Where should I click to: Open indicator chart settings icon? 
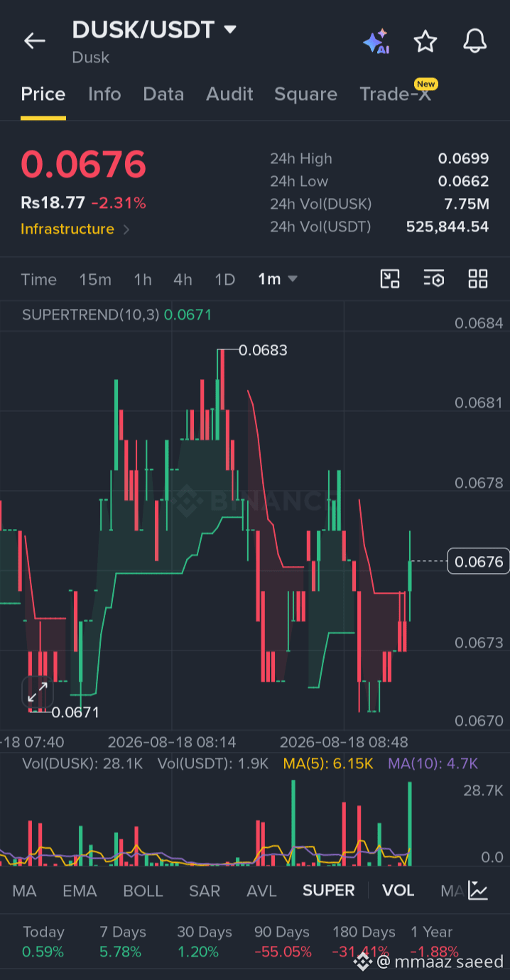tap(478, 891)
